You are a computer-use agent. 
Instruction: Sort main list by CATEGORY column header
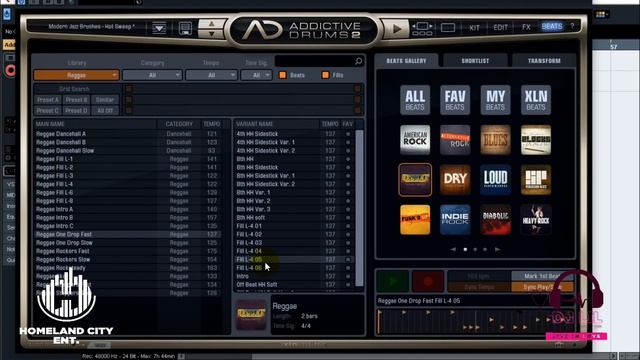179,124
